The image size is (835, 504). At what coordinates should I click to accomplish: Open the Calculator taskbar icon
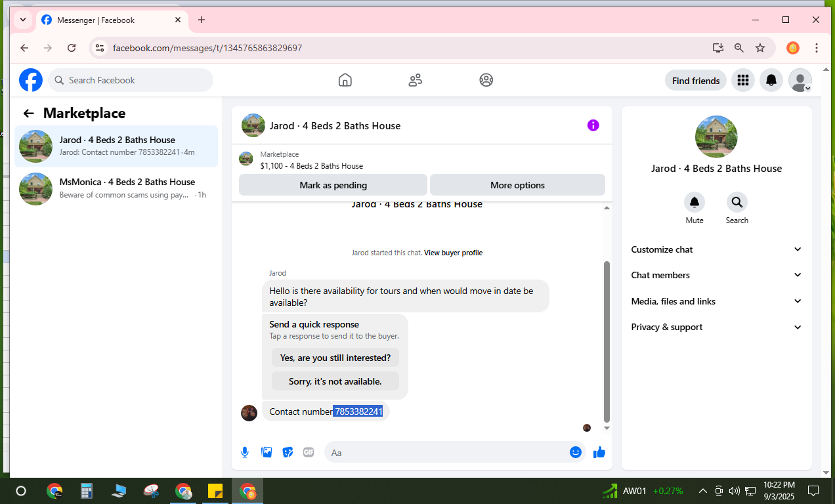point(87,491)
